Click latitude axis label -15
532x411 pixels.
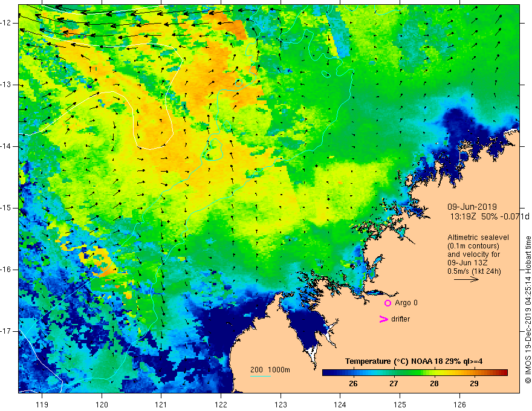(x=6, y=208)
